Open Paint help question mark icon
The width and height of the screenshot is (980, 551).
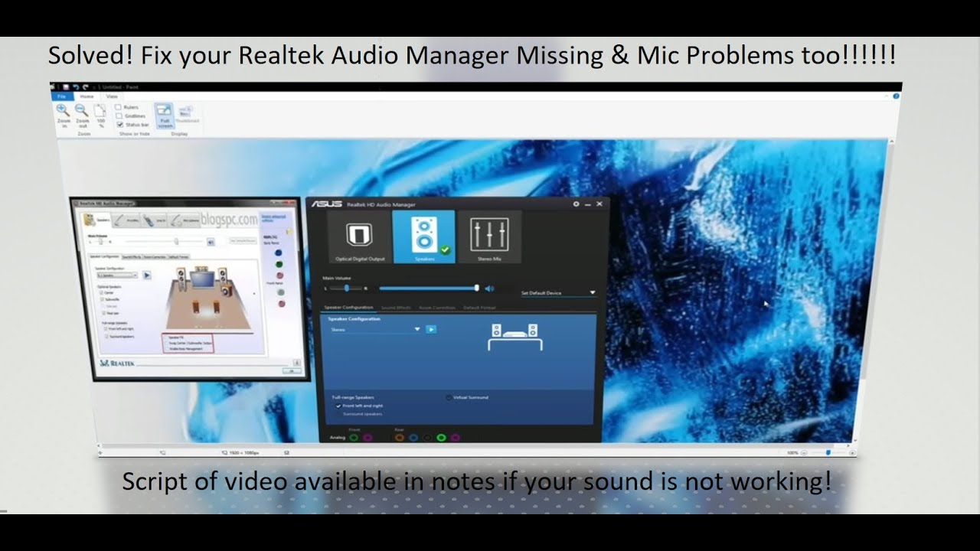coord(896,96)
